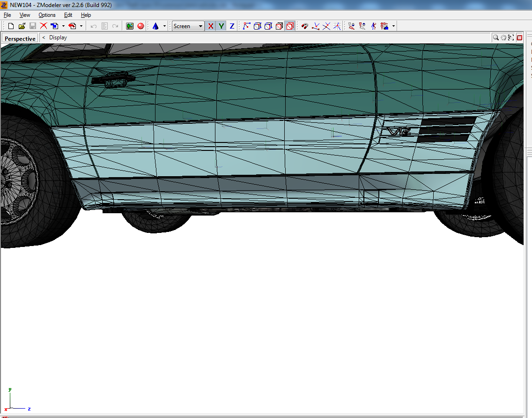Open a file with the folder icon
Viewport: 532px width, 418px height.
(x=22, y=26)
